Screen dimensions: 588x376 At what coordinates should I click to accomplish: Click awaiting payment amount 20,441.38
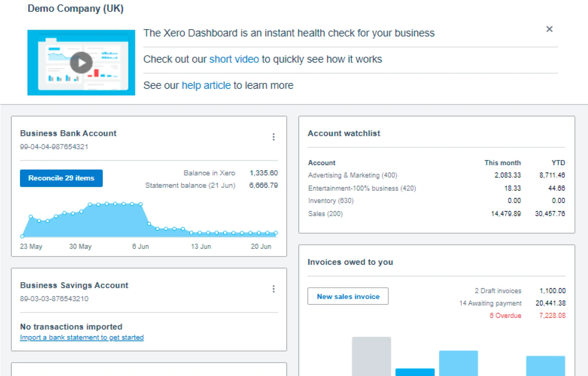pos(550,303)
